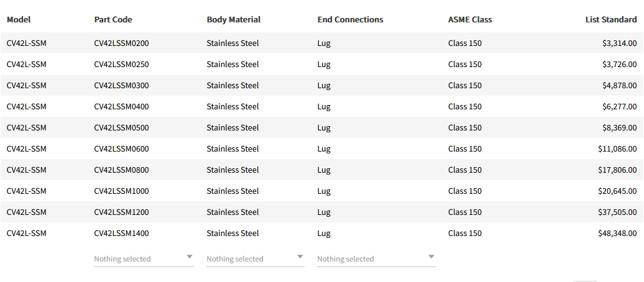Screen dimensions: 644x282
Task: Click the ASME Class column header
Action: coord(470,19)
